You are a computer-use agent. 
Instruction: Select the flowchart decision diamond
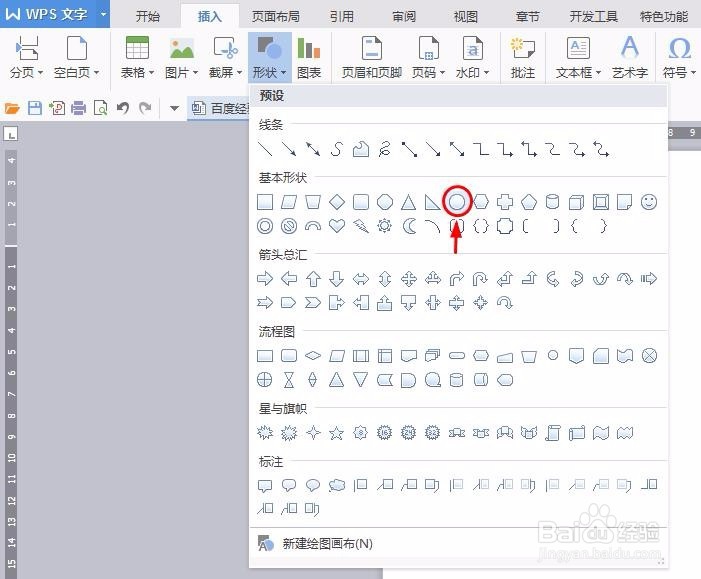[313, 356]
